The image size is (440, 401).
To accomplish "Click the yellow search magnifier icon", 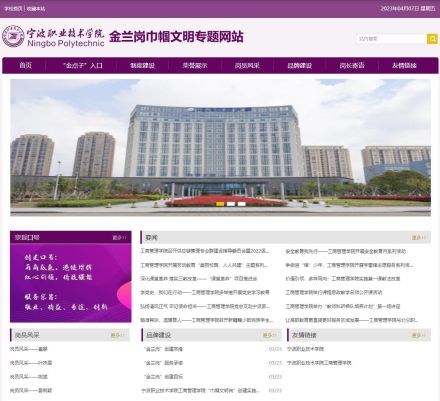I will point(432,39).
